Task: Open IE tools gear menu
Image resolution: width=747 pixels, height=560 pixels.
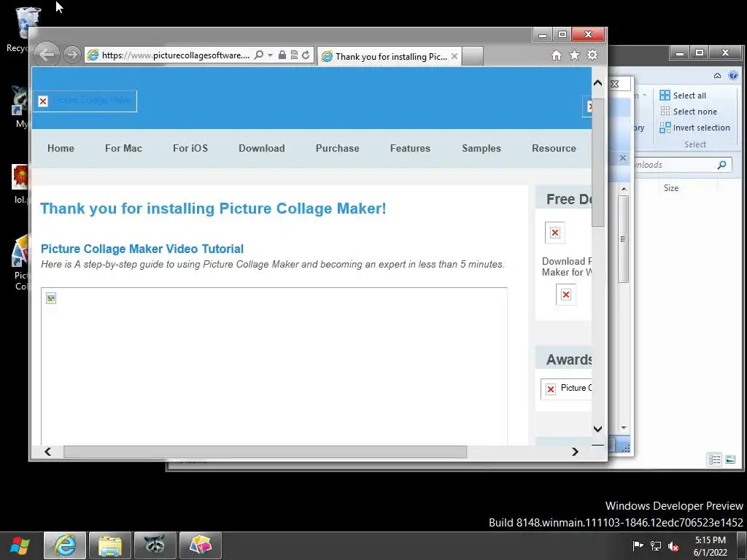Action: tap(592, 55)
